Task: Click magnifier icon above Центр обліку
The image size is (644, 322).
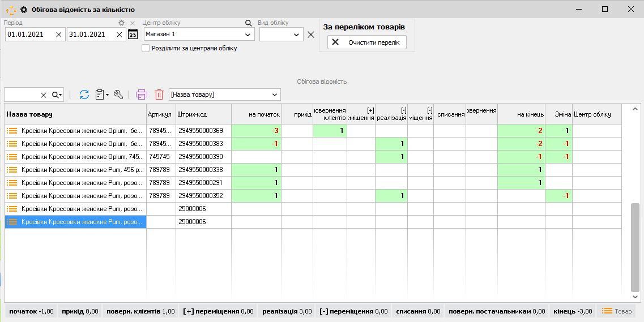Action: point(248,23)
